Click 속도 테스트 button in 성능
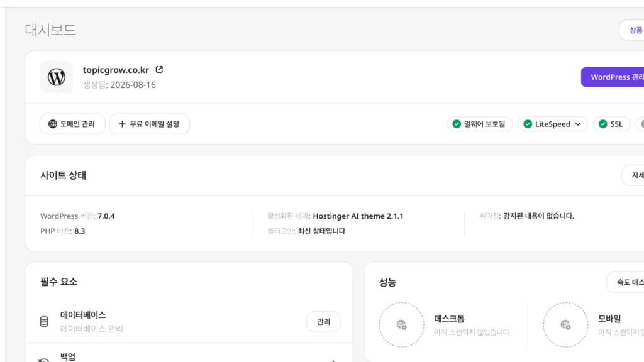This screenshot has width=644, height=362. pyautogui.click(x=626, y=282)
